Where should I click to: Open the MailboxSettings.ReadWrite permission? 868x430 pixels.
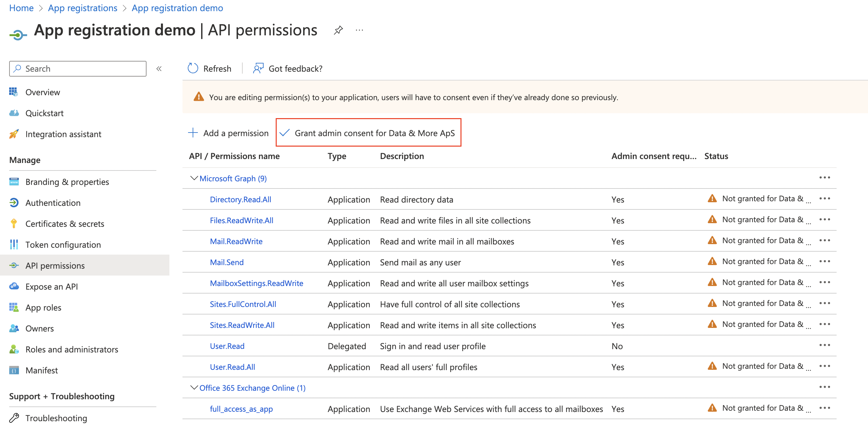tap(256, 283)
